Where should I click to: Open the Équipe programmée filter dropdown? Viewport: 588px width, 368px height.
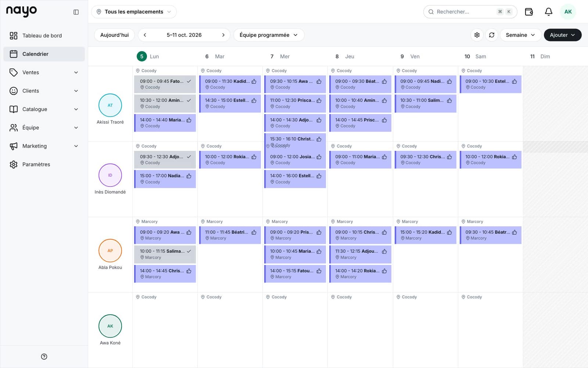point(269,35)
